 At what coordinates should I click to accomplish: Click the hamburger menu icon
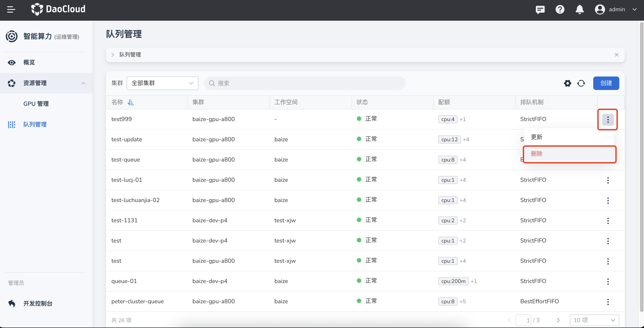click(11, 10)
